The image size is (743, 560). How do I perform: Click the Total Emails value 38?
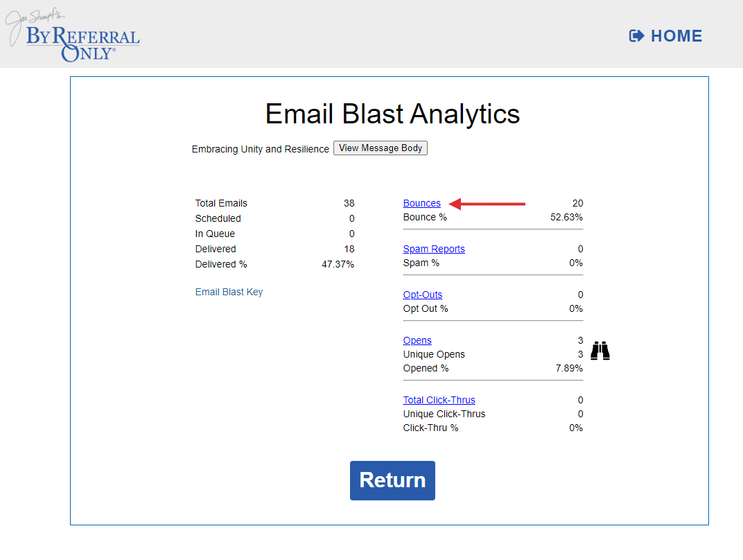(x=349, y=203)
